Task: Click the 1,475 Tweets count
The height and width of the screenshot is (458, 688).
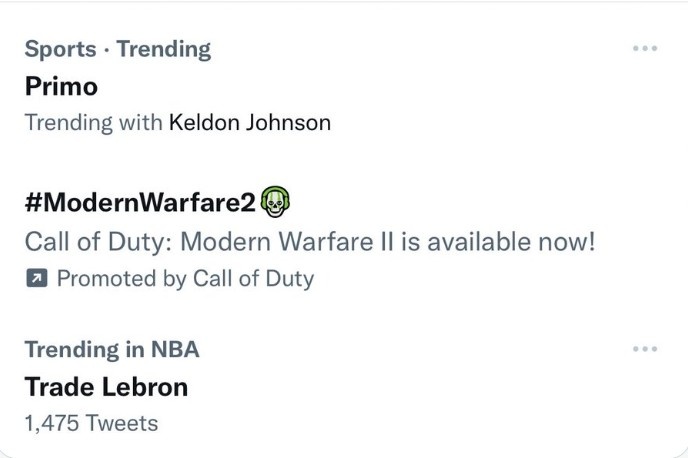Action: 91,423
